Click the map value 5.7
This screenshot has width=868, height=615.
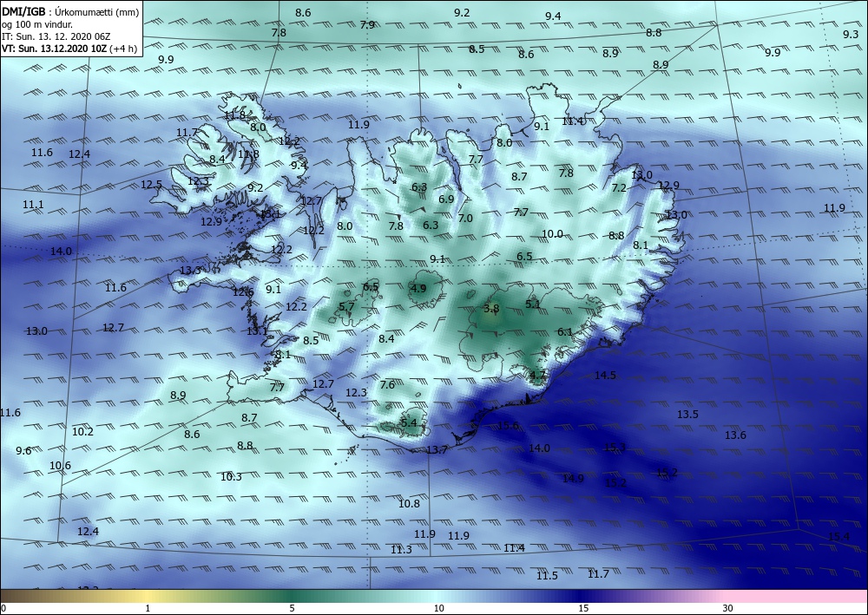pyautogui.click(x=346, y=306)
